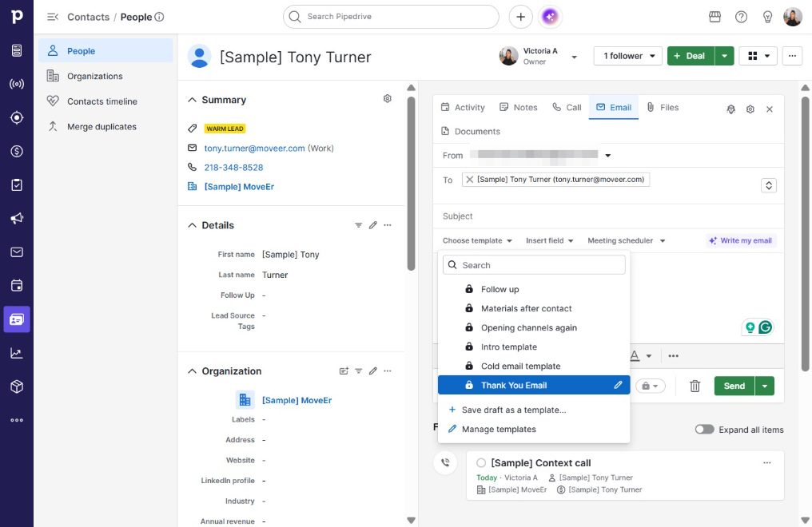
Task: Open the Deal button dropdown arrow
Action: [x=724, y=56]
